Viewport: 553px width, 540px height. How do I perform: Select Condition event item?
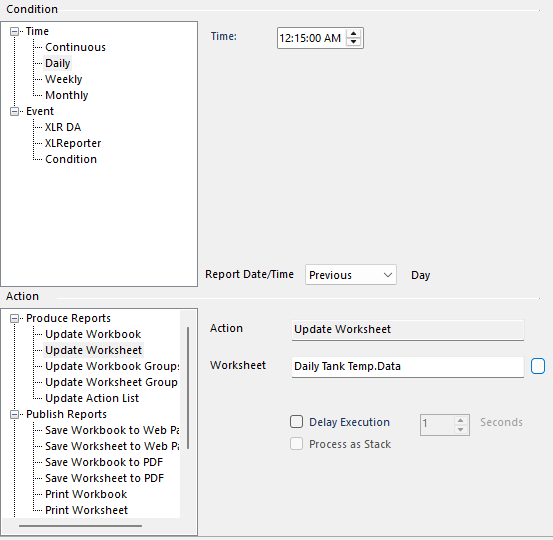71,159
